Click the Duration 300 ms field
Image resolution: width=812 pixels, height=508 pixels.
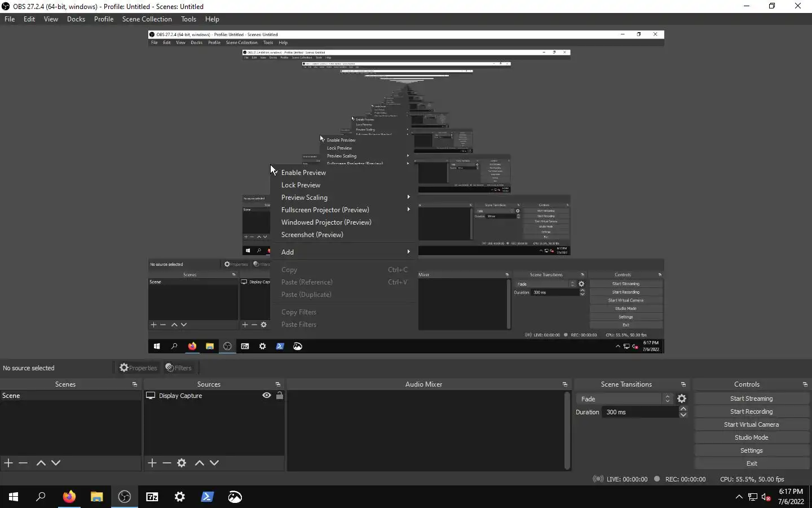point(641,412)
